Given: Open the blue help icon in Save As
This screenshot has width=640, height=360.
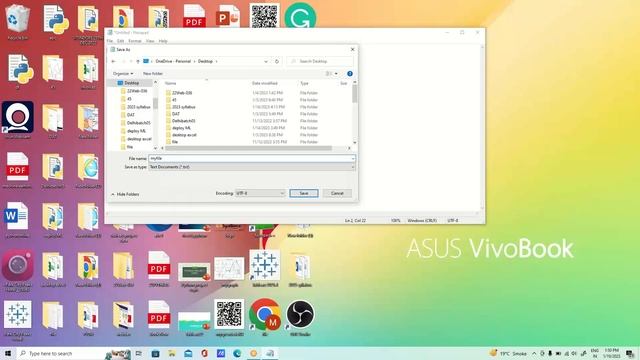Looking at the screenshot, I should coord(350,73).
